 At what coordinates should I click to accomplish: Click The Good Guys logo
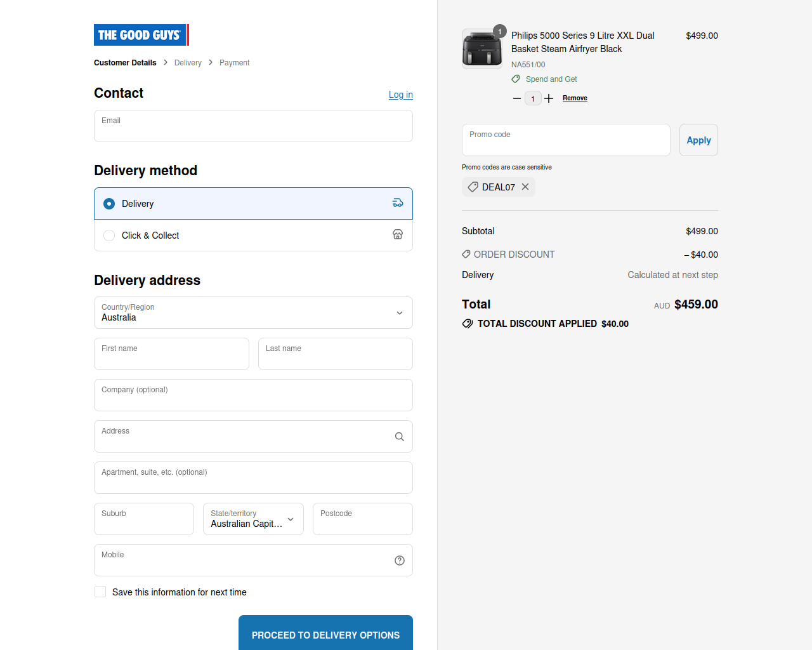pos(141,35)
